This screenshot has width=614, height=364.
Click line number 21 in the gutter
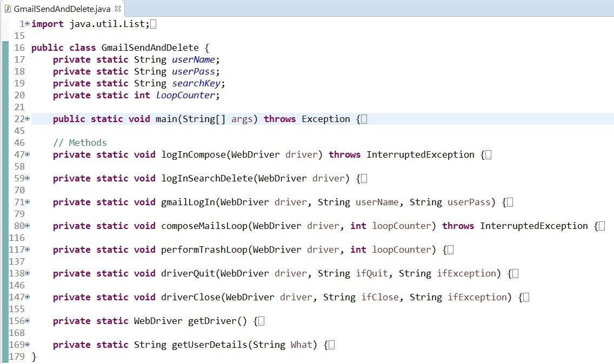pos(19,107)
